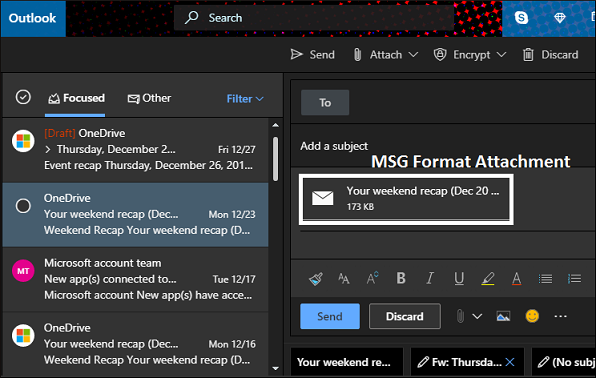The width and height of the screenshot is (596, 378).
Task: Click the Outlook logo
Action: click(x=33, y=18)
